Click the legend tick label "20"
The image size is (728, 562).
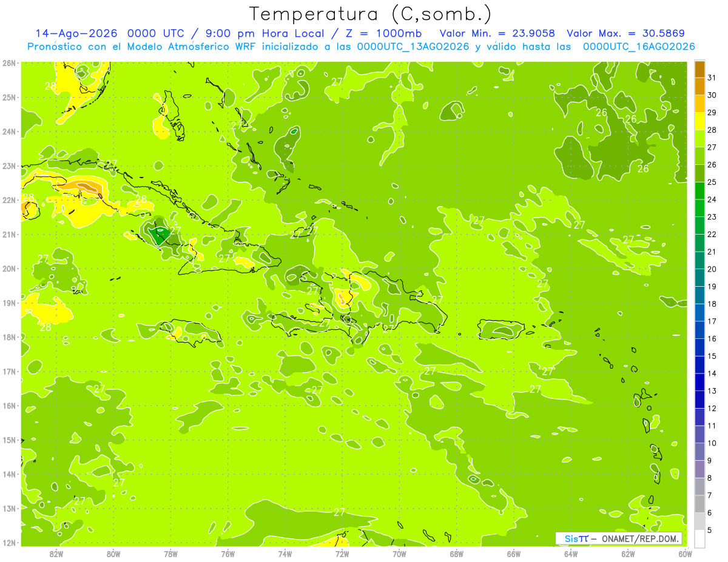tap(712, 269)
